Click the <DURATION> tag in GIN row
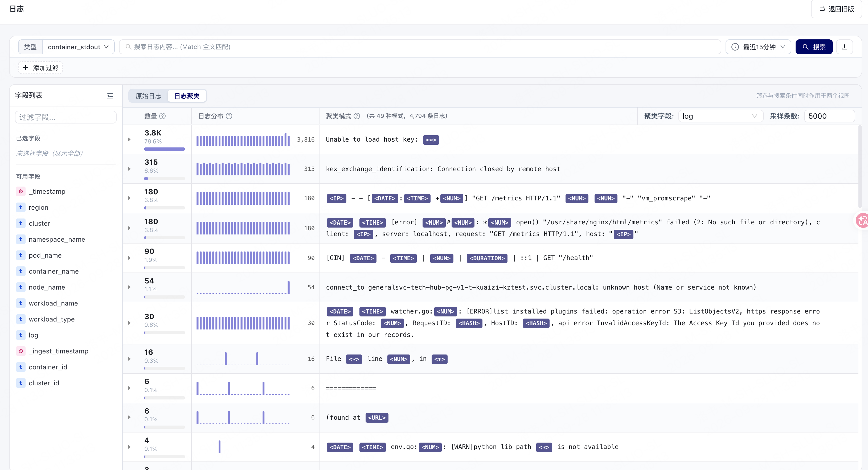The height and width of the screenshot is (470, 868). (x=487, y=258)
